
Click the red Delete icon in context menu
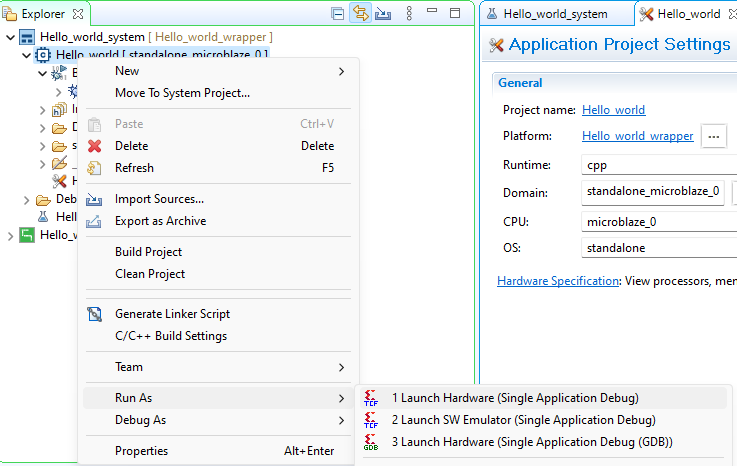(x=95, y=146)
